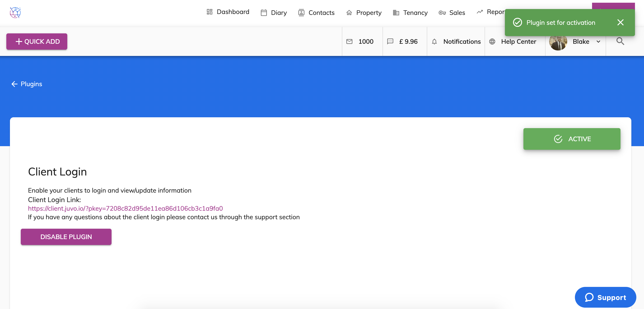Open the Blake account dropdown chevron
Screen dimensions: 644x309
point(598,42)
